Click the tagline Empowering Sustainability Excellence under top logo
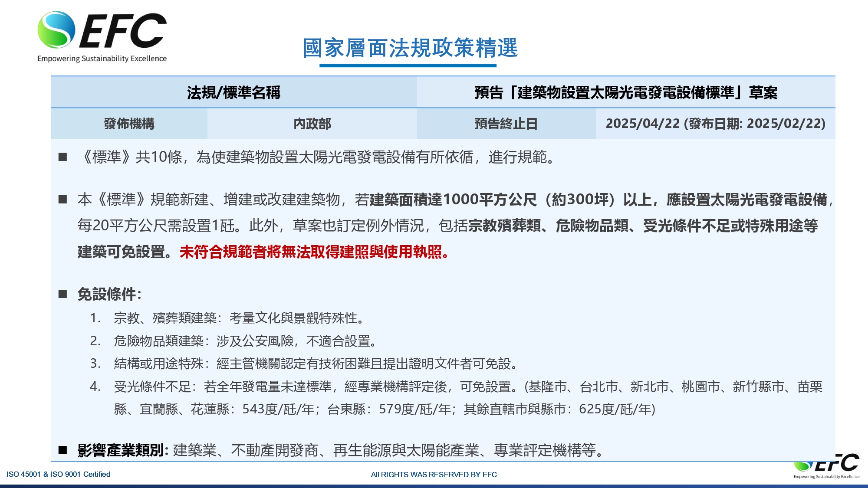Image resolution: width=868 pixels, height=488 pixels. tap(102, 59)
